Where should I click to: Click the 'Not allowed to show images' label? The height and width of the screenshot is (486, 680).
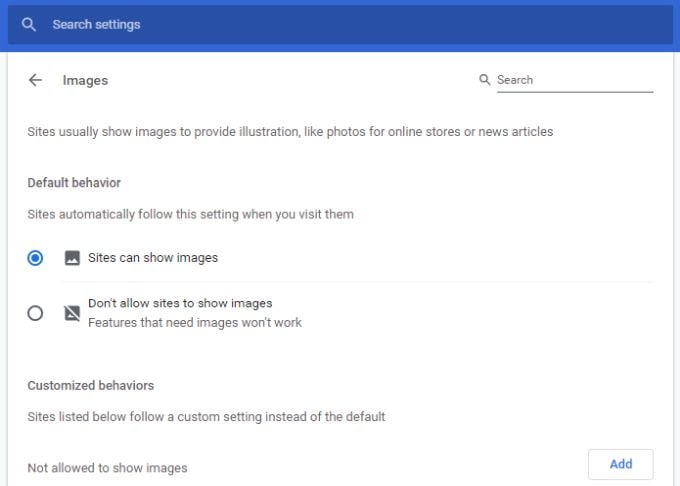click(x=107, y=468)
